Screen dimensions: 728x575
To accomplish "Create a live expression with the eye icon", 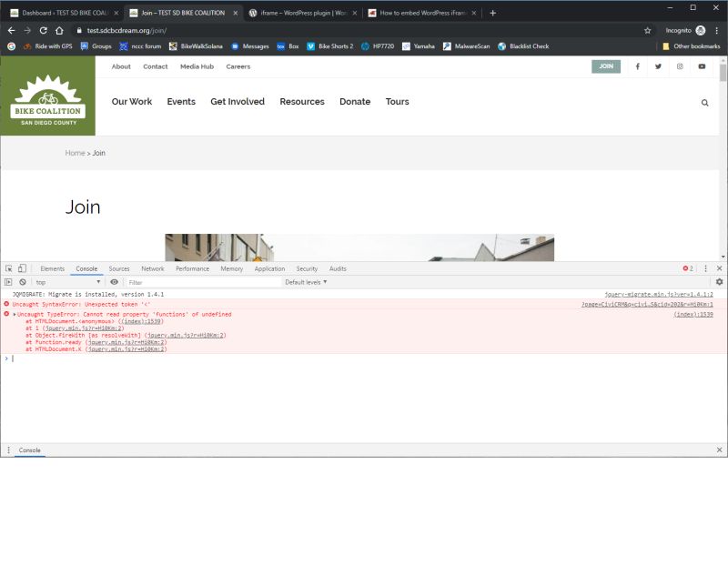I will click(x=113, y=282).
